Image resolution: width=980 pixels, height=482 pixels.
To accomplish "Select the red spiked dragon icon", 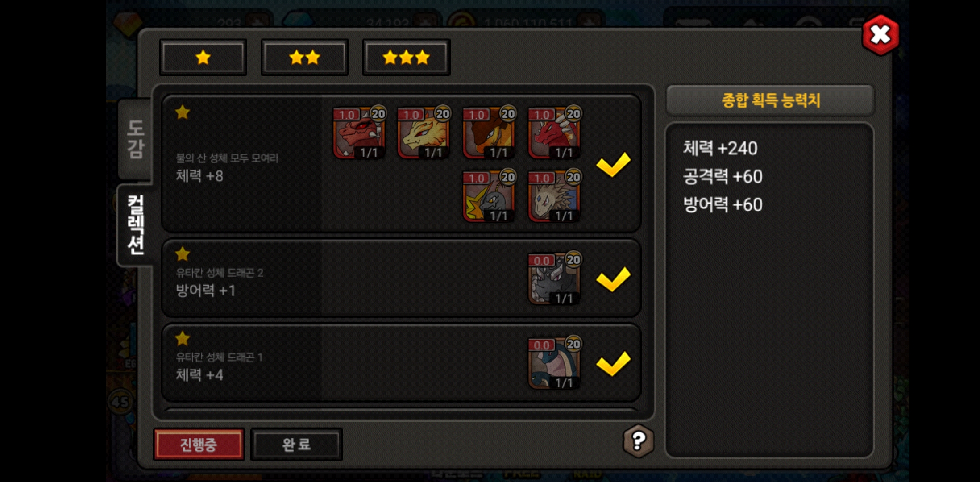I will coord(554,133).
